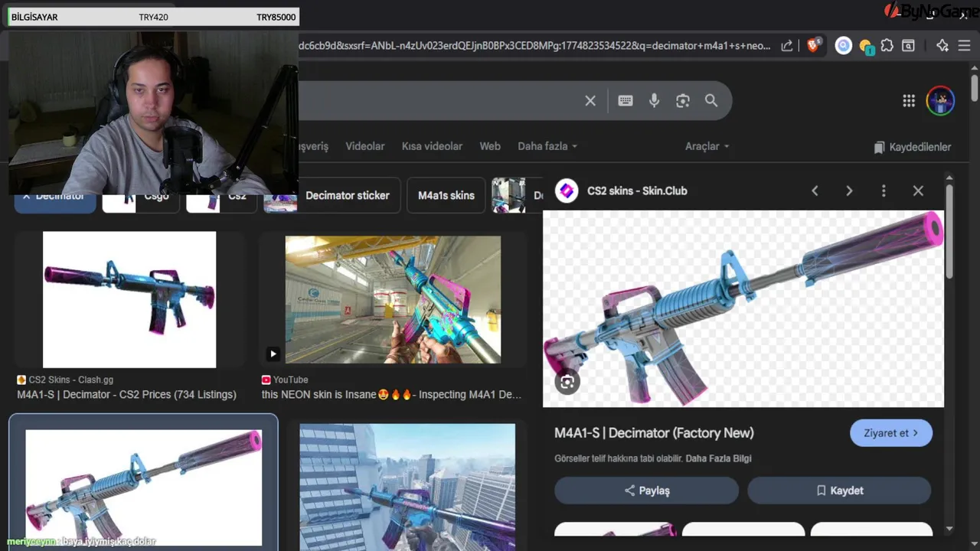Image resolution: width=980 pixels, height=551 pixels.
Task: Click the share page icon in address bar
Action: tap(786, 46)
